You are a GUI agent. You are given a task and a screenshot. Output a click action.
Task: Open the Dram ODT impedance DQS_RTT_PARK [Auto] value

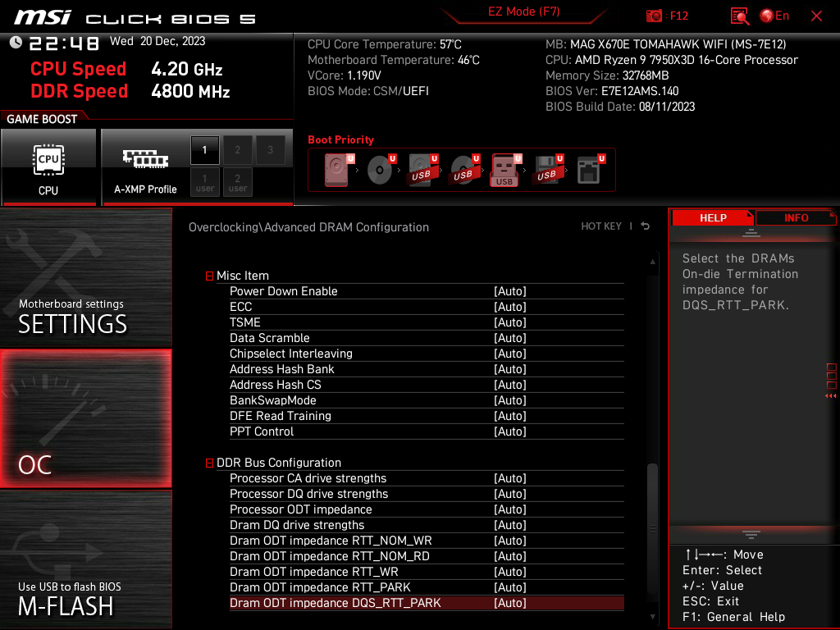(x=510, y=603)
